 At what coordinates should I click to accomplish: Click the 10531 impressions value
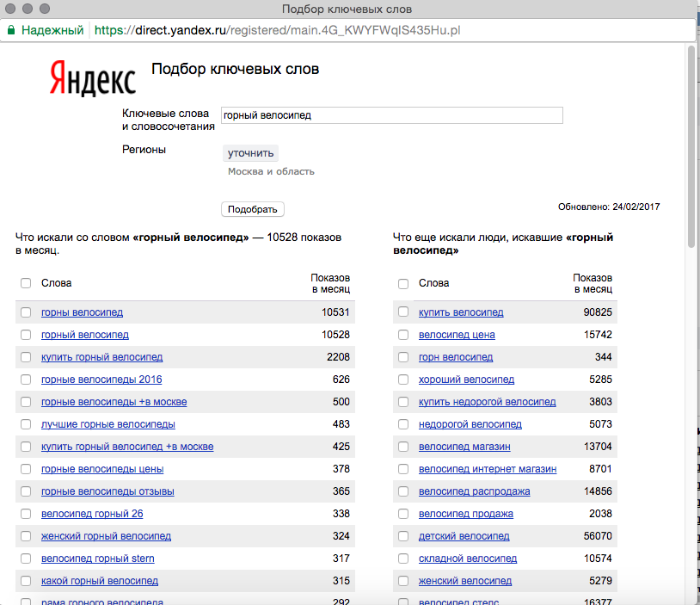pyautogui.click(x=335, y=312)
